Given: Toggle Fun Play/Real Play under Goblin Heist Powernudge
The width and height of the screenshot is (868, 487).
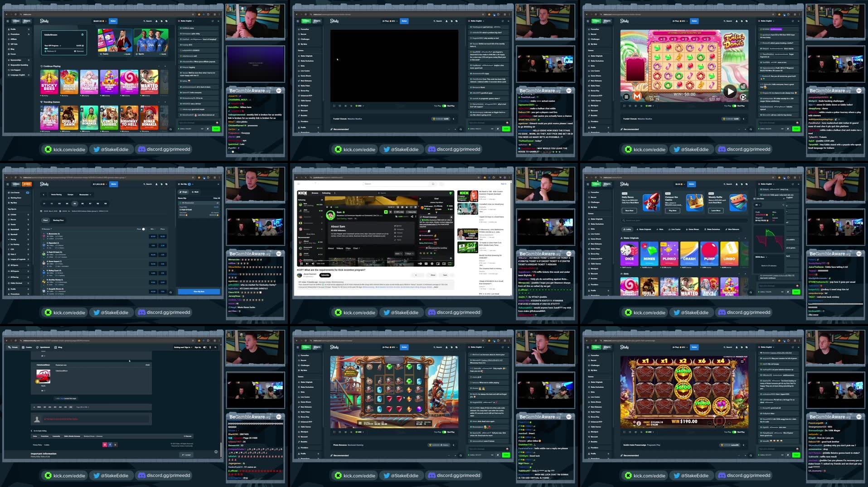Looking at the screenshot, I should coord(734,432).
